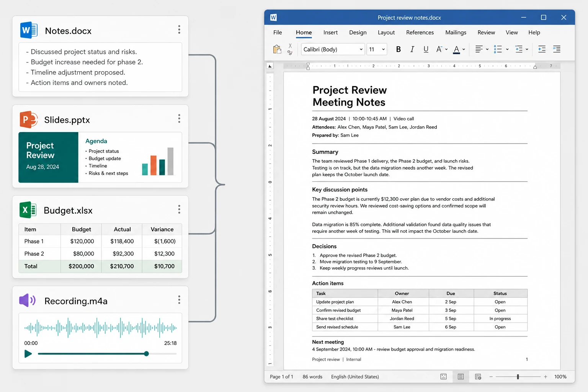Switch to the References ribbon tab
Viewport: 588px width, 392px height.
[420, 33]
